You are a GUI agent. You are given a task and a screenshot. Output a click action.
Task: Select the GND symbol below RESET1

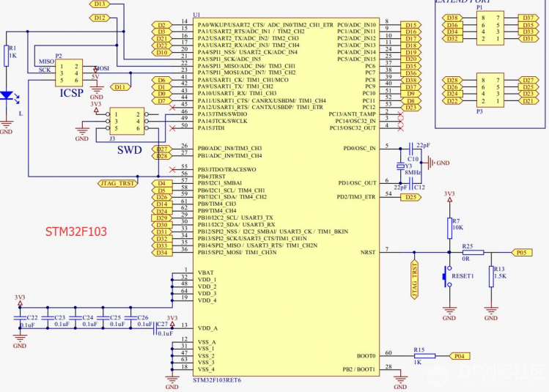click(449, 313)
